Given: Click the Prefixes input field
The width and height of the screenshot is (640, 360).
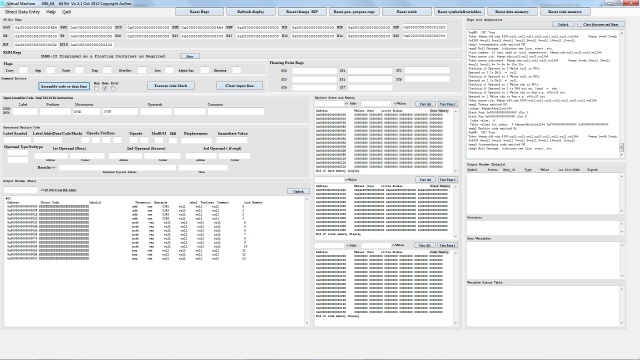Looking at the screenshot, I should 55,111.
